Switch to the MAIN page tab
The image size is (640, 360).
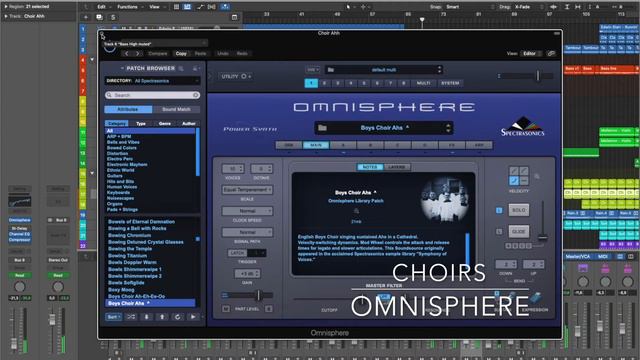316,145
